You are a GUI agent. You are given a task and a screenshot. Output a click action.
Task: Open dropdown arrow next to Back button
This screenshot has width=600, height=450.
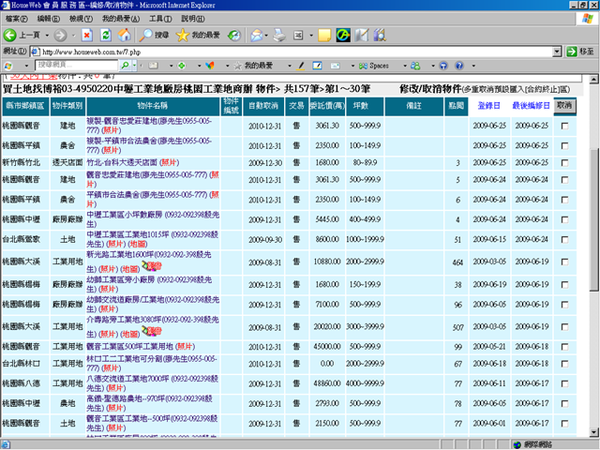pos(47,35)
